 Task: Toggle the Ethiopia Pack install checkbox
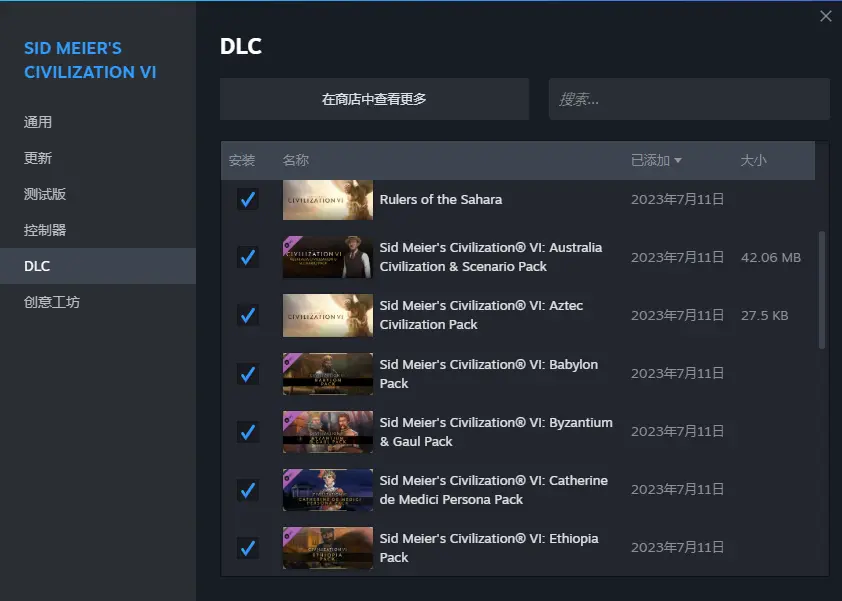pos(248,548)
